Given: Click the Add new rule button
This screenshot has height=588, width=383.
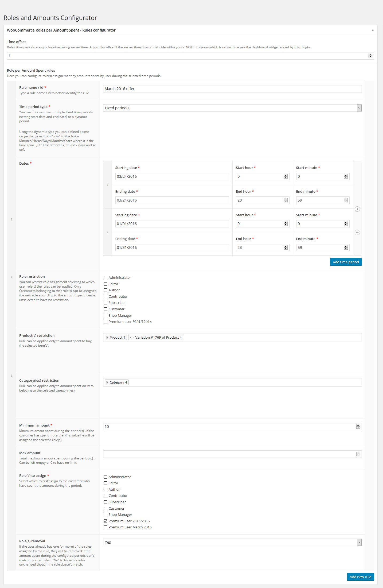Looking at the screenshot, I should click(360, 577).
